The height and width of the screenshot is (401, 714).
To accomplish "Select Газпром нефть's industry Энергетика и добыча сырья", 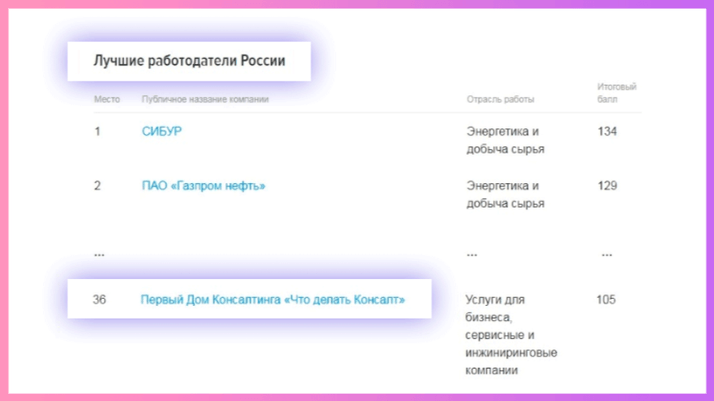I will (505, 194).
